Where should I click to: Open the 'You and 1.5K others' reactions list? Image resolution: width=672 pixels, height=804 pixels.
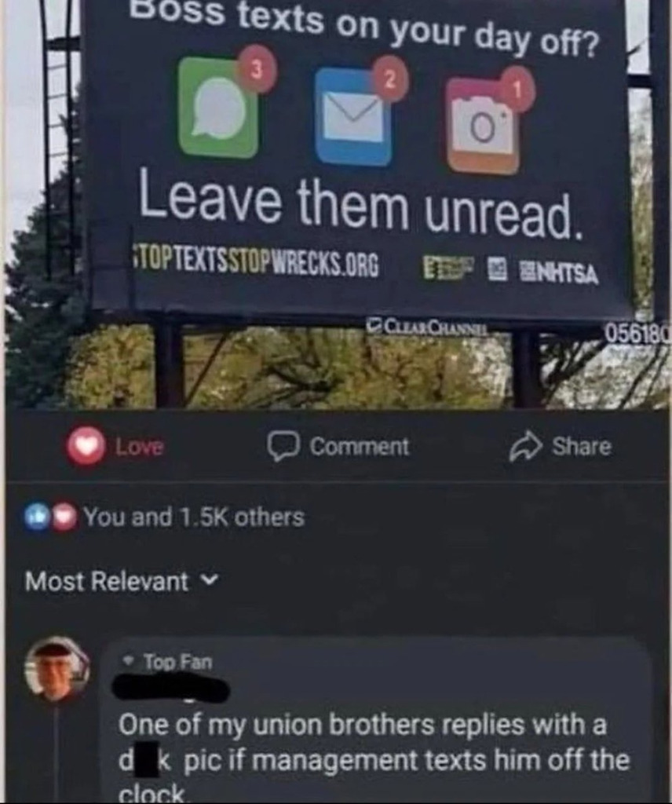click(x=194, y=517)
